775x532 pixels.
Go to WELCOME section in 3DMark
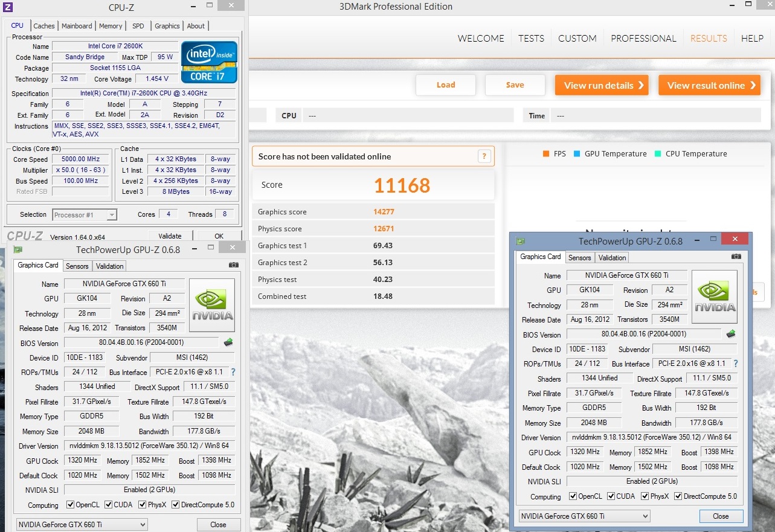[481, 38]
